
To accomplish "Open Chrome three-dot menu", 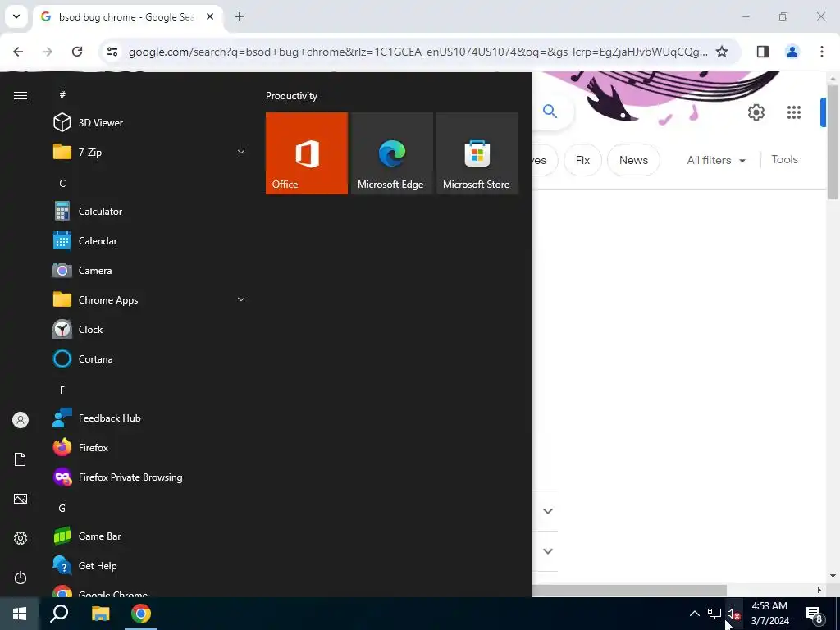I will [822, 52].
